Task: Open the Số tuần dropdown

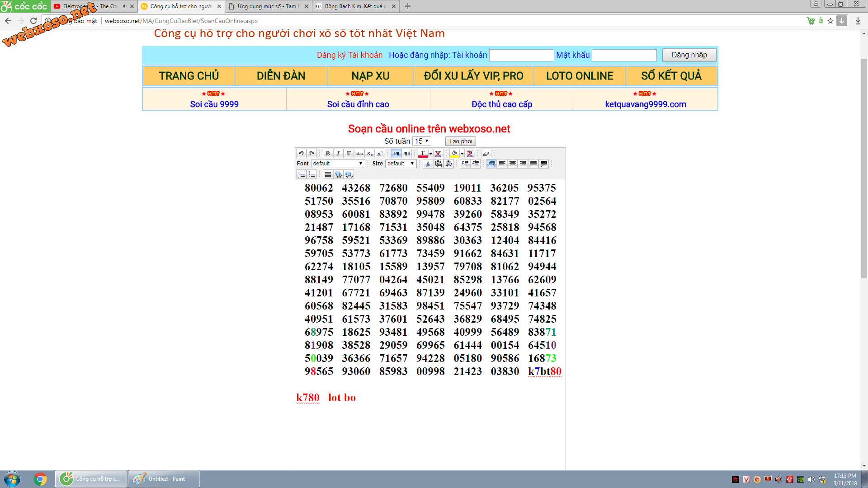Action: (x=422, y=141)
